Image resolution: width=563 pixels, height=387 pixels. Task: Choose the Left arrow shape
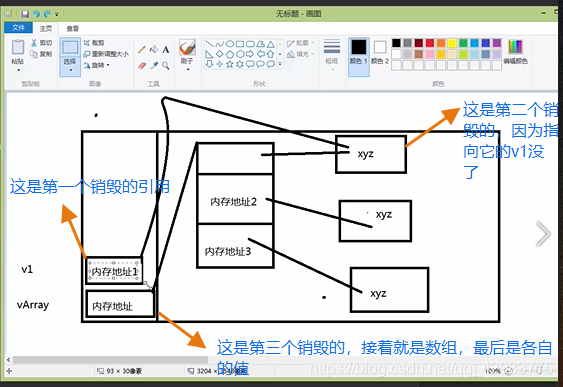260,54
